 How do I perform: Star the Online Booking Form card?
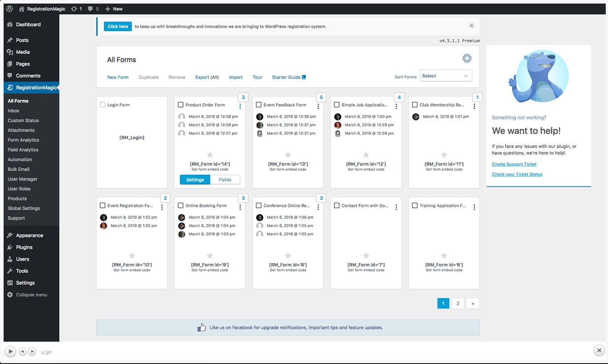[210, 256]
